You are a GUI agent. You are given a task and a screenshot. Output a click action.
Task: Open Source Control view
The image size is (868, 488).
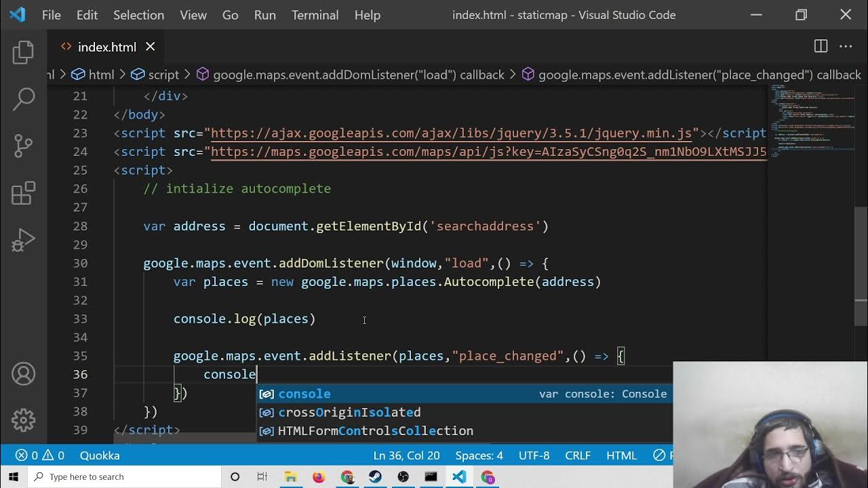(x=23, y=145)
